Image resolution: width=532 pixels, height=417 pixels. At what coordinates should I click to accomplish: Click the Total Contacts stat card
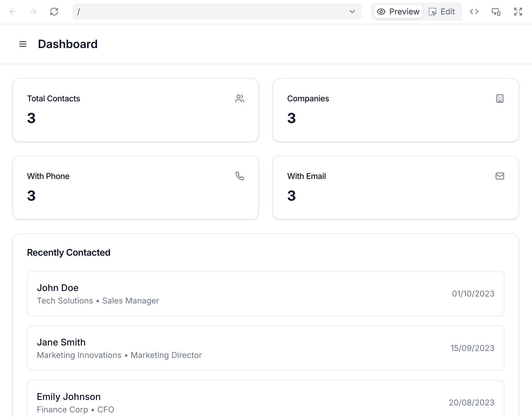135,110
